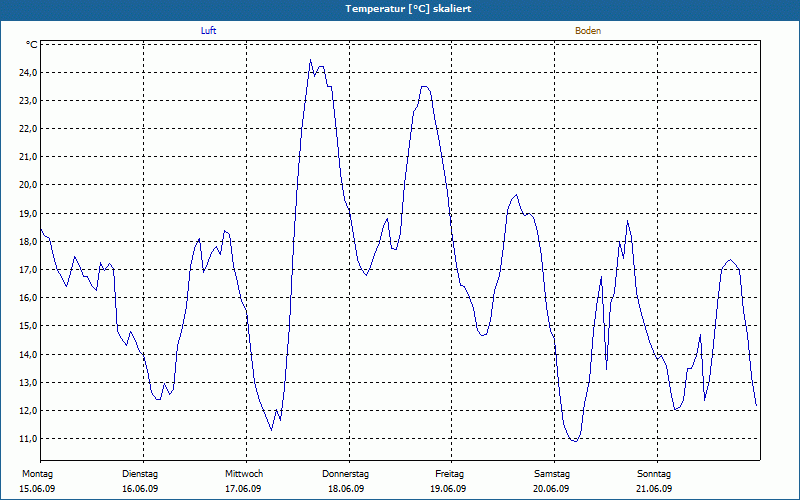The height and width of the screenshot is (500, 800).
Task: Click the date 17.06.09
Action: (243, 489)
